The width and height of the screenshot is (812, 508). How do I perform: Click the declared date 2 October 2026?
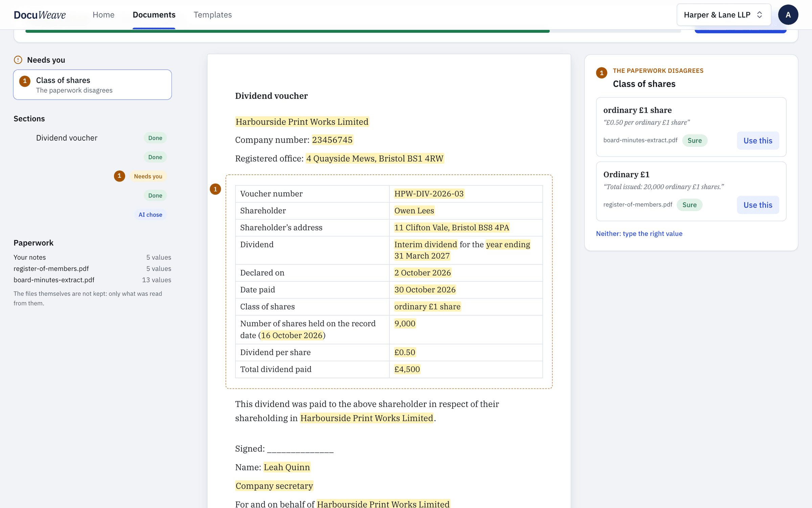tap(423, 273)
